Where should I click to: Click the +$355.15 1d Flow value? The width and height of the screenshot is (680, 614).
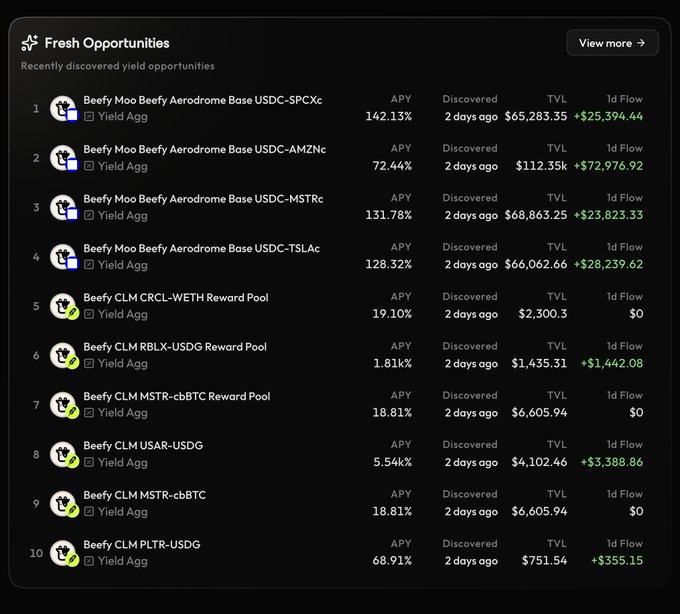(617, 561)
